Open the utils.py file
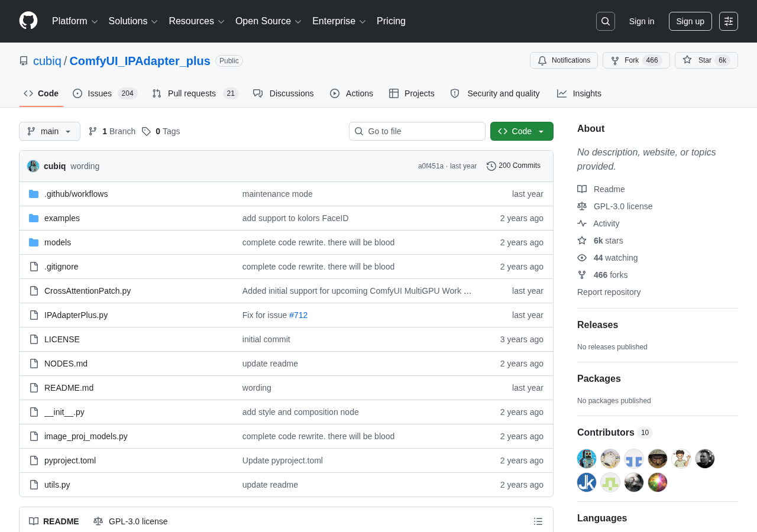This screenshot has height=532, width=757. coord(57,485)
